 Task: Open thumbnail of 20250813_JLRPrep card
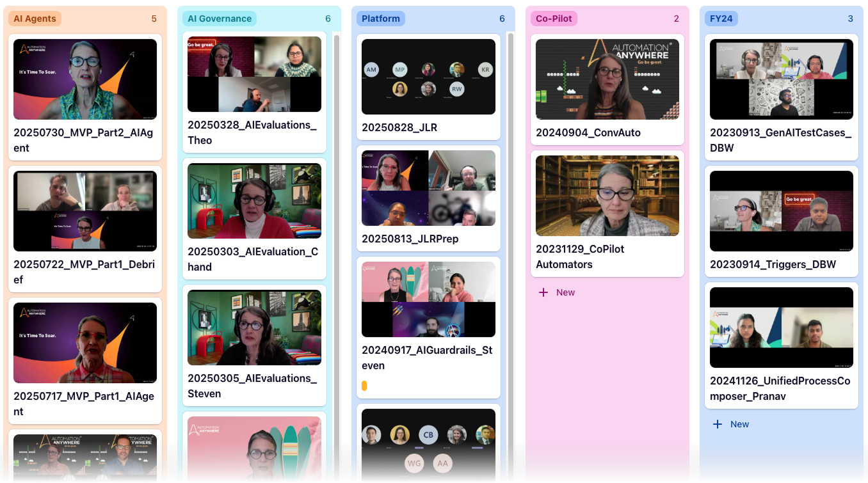[x=428, y=188]
